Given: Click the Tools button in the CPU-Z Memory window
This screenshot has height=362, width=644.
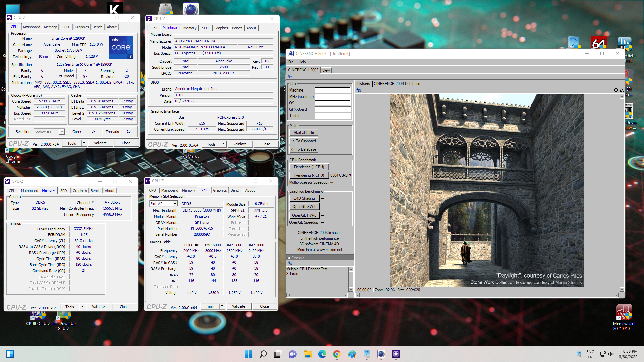Looking at the screenshot, I should 70,307.
